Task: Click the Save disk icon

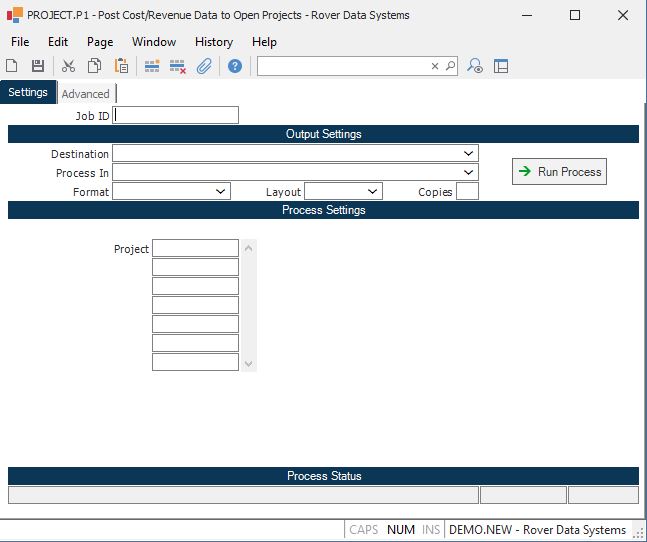Action: tap(38, 66)
